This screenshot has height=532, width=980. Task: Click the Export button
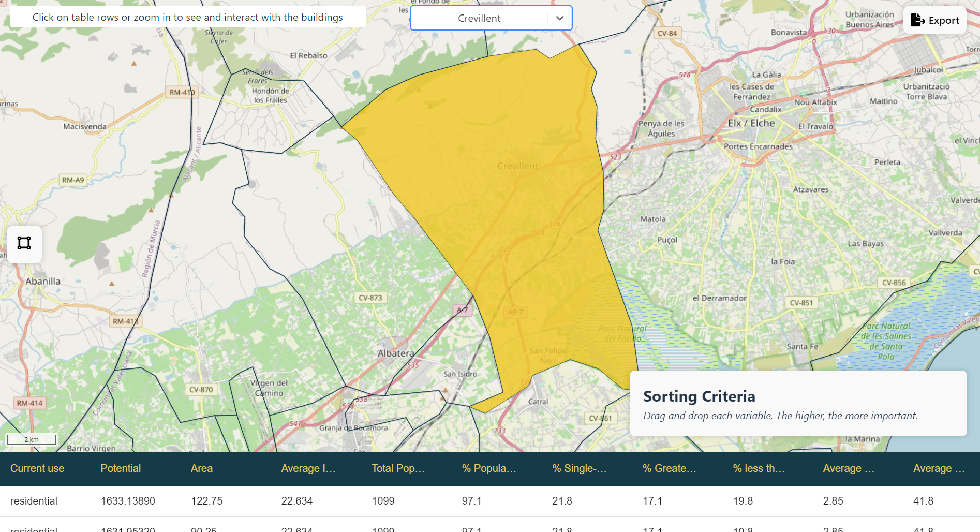[934, 20]
